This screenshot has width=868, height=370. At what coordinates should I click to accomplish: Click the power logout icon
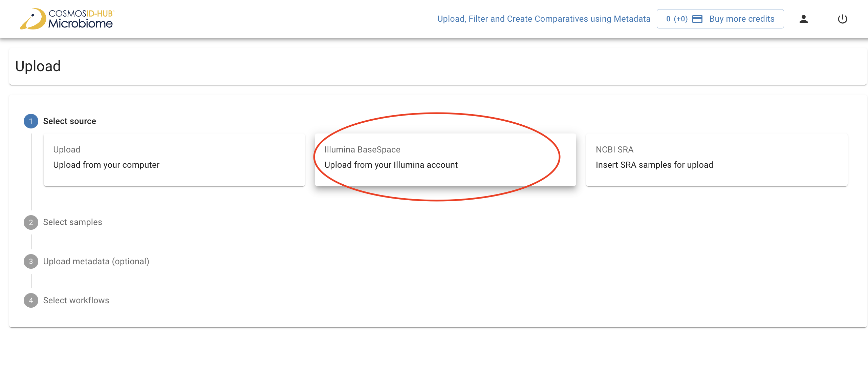pyautogui.click(x=842, y=19)
